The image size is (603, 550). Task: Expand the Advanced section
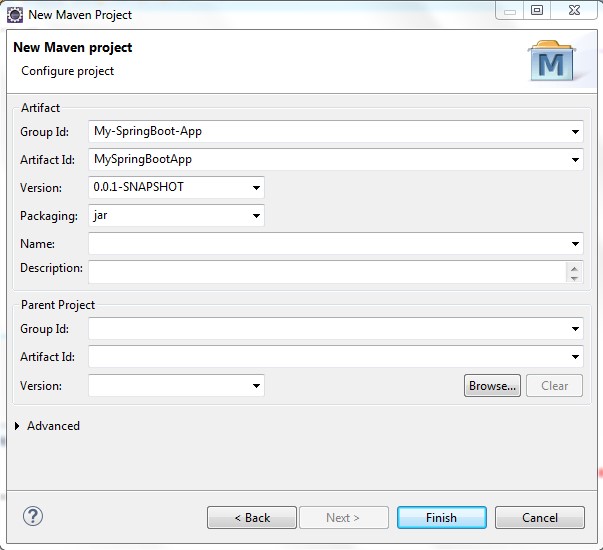(x=17, y=426)
